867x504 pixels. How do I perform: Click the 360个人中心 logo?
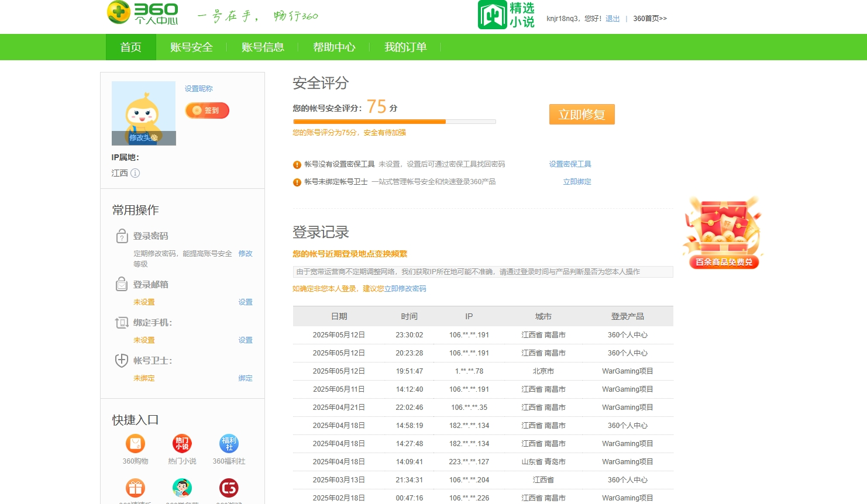[x=140, y=13]
